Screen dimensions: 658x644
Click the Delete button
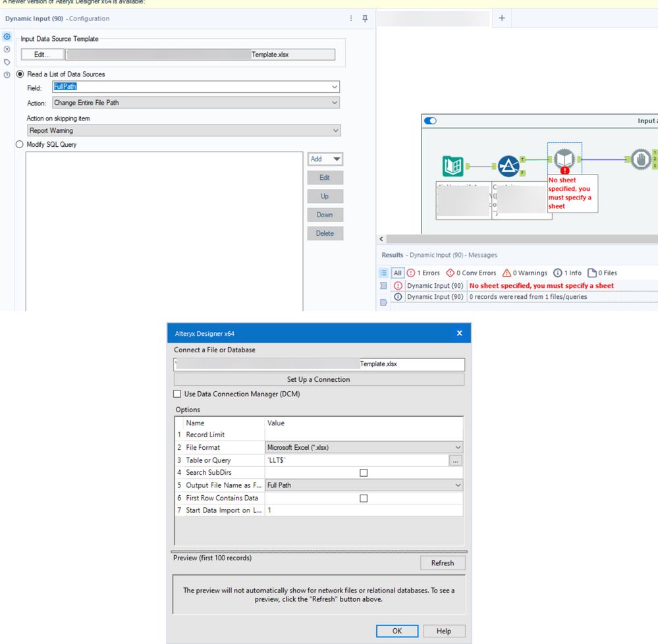(x=325, y=233)
